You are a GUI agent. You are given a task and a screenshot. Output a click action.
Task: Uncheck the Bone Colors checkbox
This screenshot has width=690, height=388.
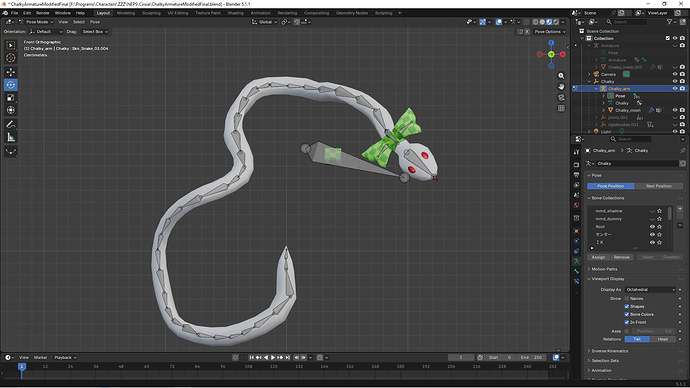(x=627, y=315)
